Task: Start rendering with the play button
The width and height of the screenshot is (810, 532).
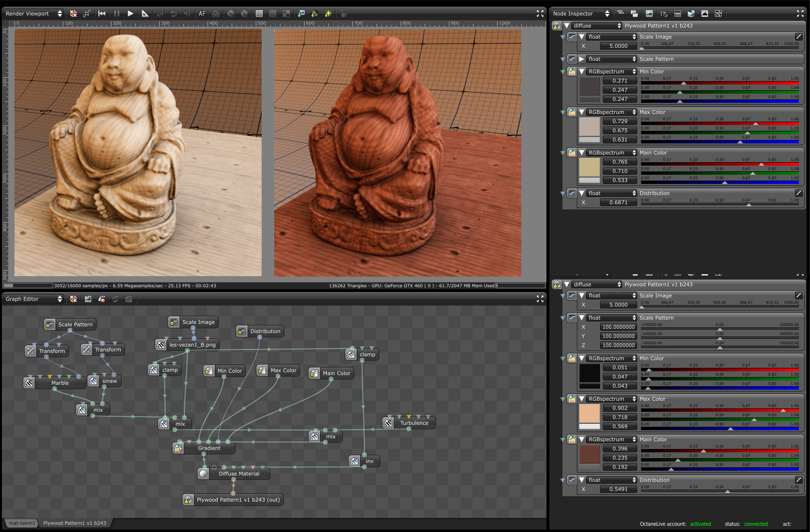Action: [130, 14]
